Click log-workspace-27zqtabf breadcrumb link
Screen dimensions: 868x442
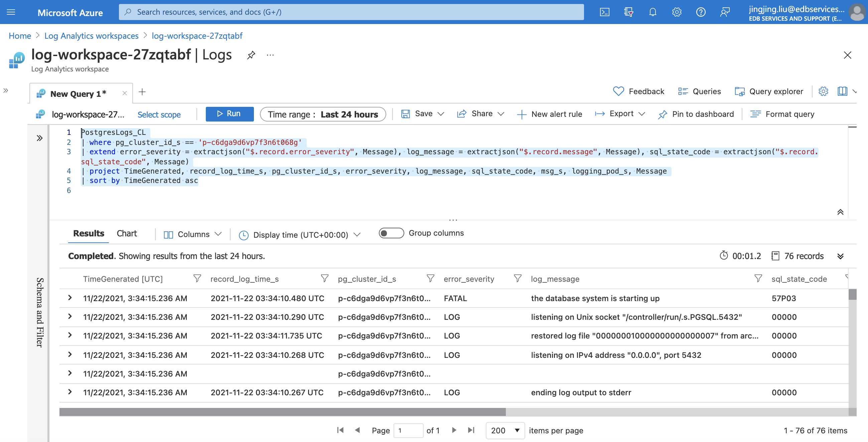197,36
